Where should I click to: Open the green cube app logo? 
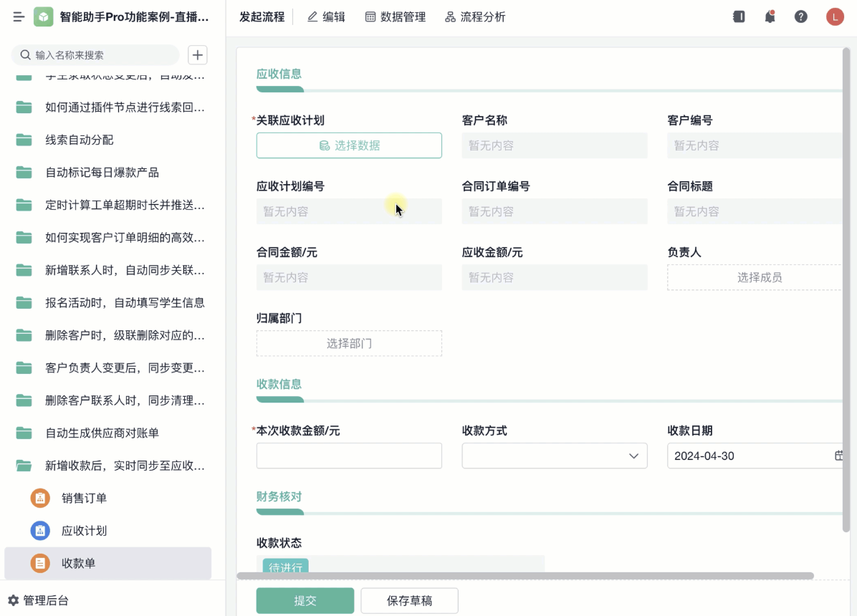pyautogui.click(x=43, y=17)
